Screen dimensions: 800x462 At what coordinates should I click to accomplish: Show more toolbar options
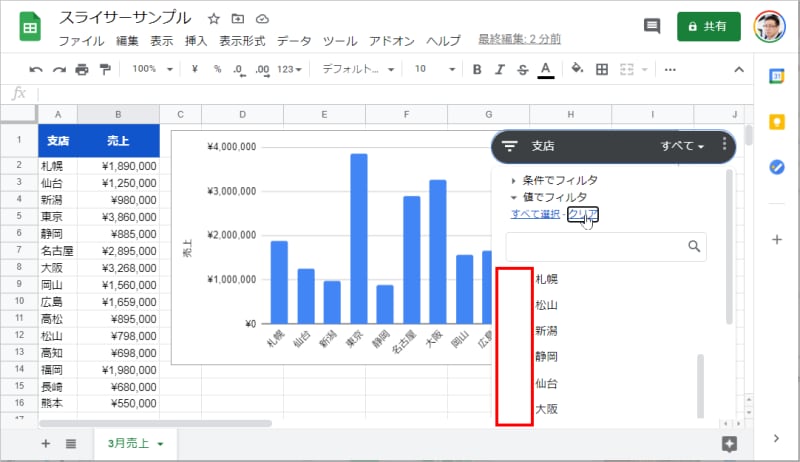670,69
